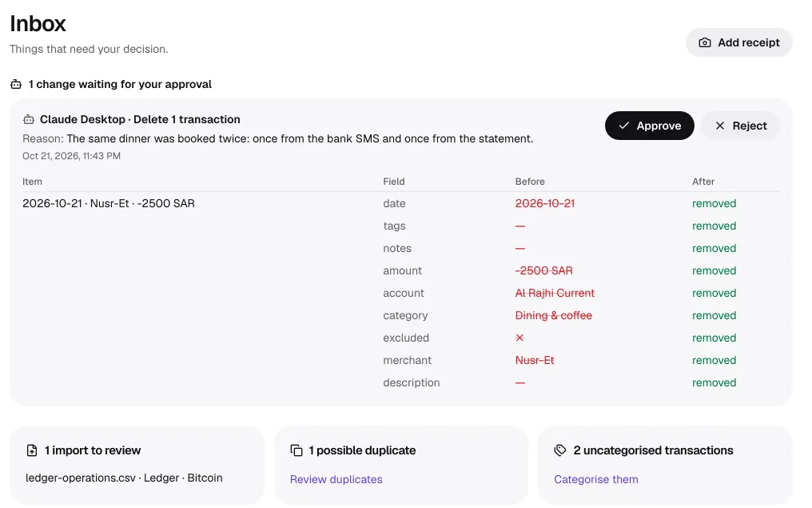Click the red X in the excluded row
Image resolution: width=812 pixels, height=508 pixels.
pyautogui.click(x=519, y=338)
